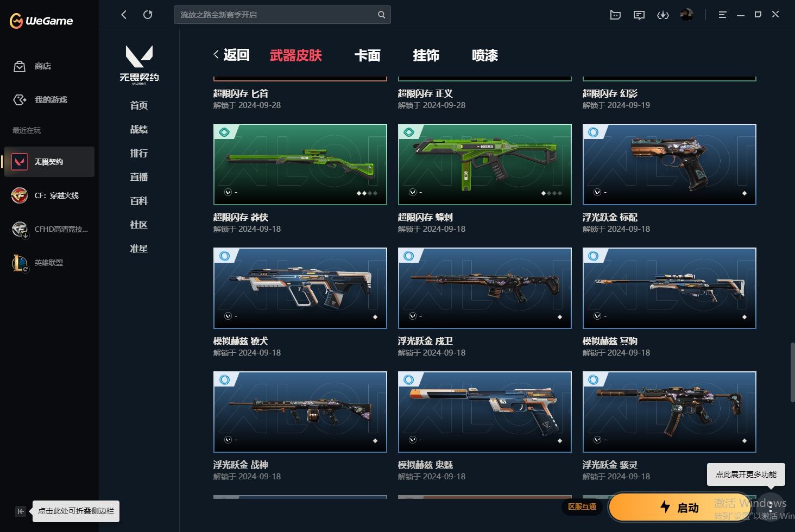Click the tier badge on 超限闪存 莽侠 card
Screen dimensions: 795x532
(x=224, y=132)
